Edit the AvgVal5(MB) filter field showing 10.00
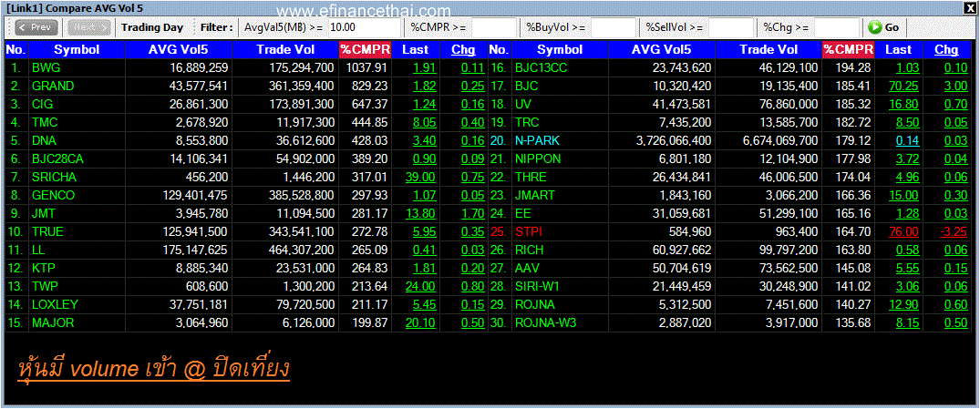Image resolution: width=980 pixels, height=409 pixels. [x=363, y=27]
